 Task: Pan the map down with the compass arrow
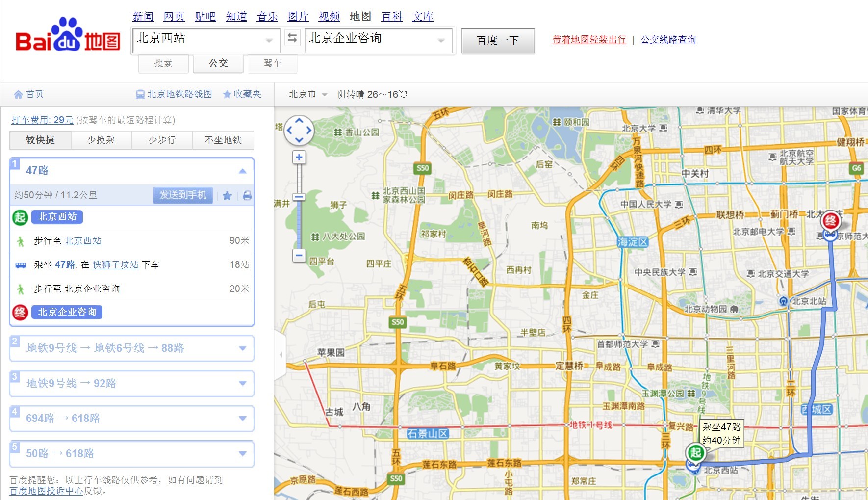(x=299, y=140)
